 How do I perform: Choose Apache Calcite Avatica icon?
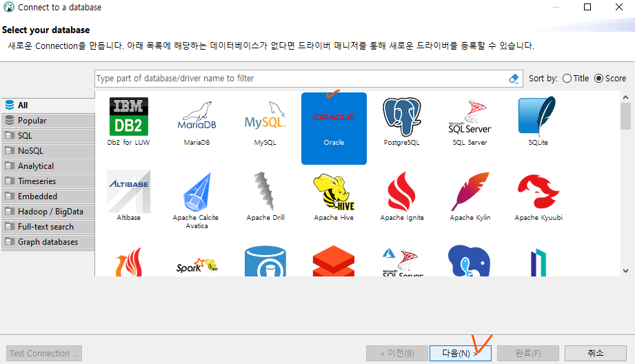196,192
